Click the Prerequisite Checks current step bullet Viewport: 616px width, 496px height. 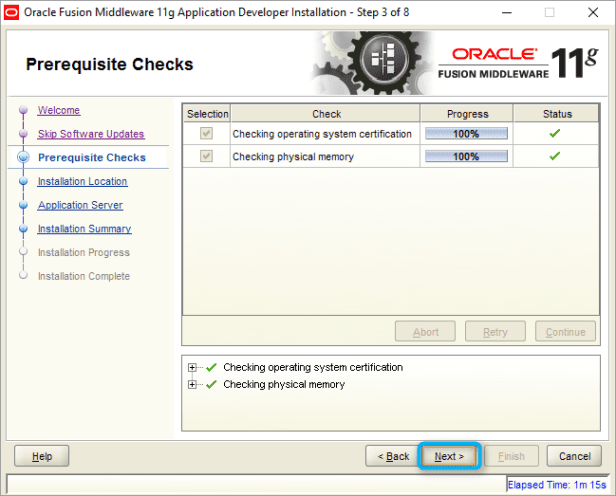pyautogui.click(x=24, y=157)
